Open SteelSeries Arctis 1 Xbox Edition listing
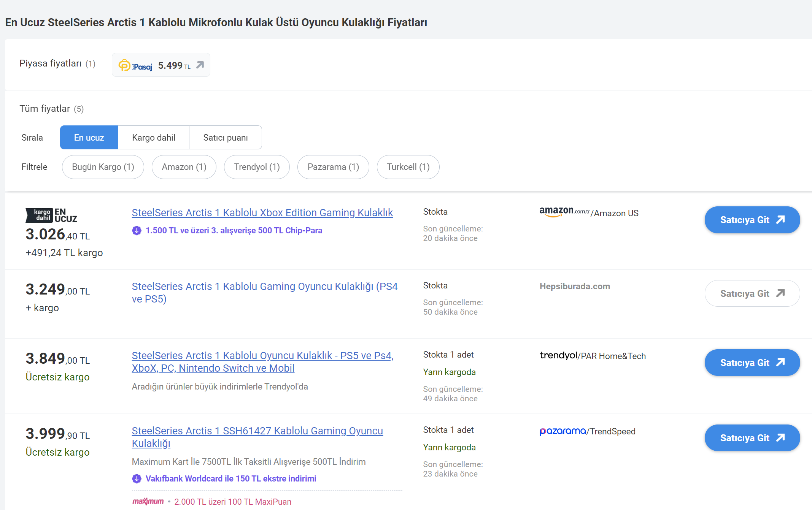812x510 pixels. pos(262,213)
